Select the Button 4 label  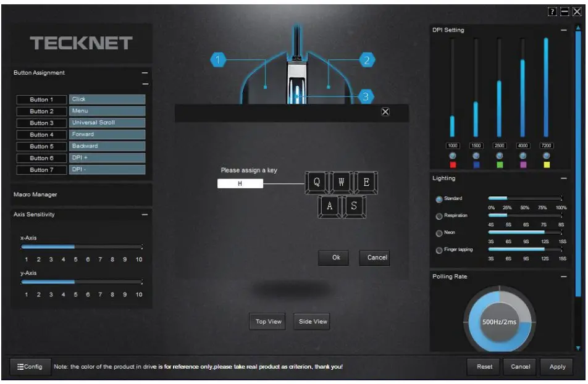[x=41, y=135]
